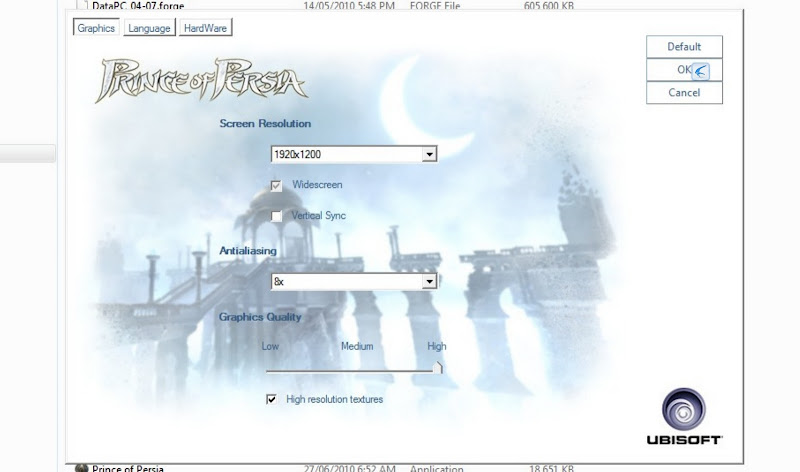Select Prince of Persia application in file list
Screen dimensions: 800x472
coord(128,468)
